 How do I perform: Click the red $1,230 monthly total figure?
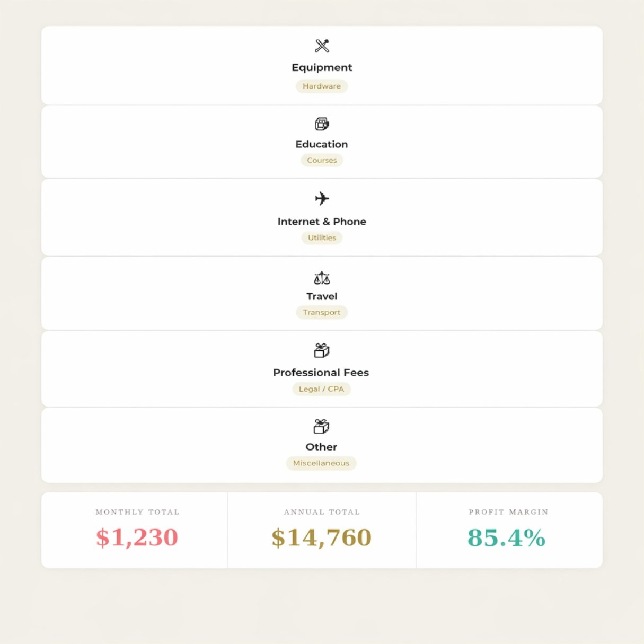pos(137,537)
